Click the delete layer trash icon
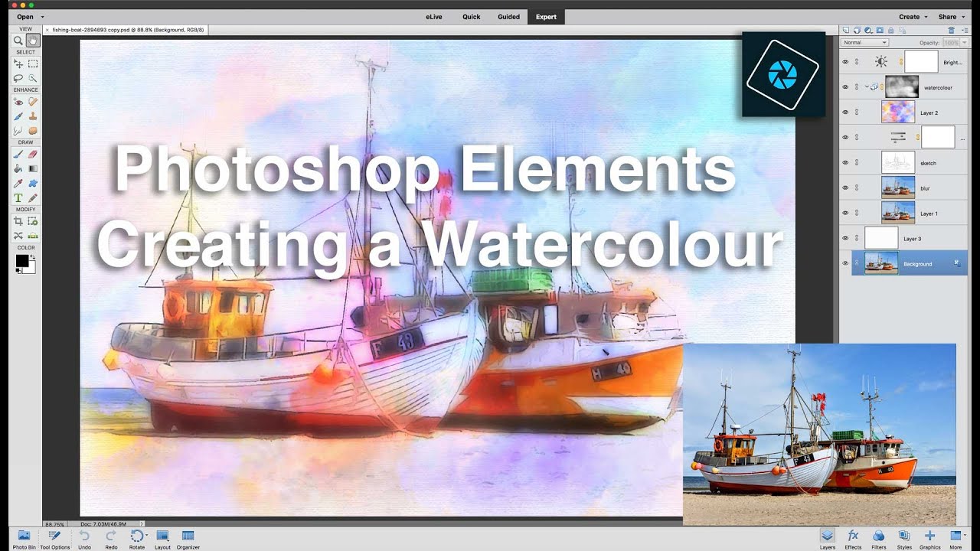980x551 pixels. (x=951, y=30)
